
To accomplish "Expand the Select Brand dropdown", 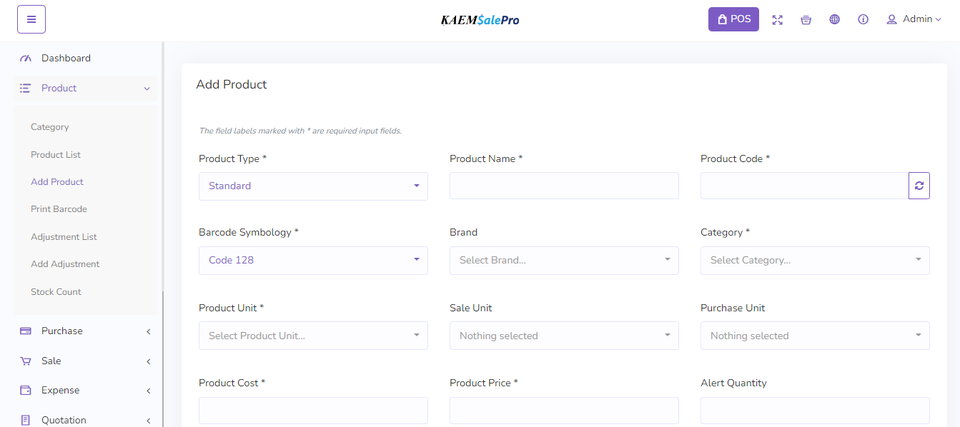I will coord(564,260).
